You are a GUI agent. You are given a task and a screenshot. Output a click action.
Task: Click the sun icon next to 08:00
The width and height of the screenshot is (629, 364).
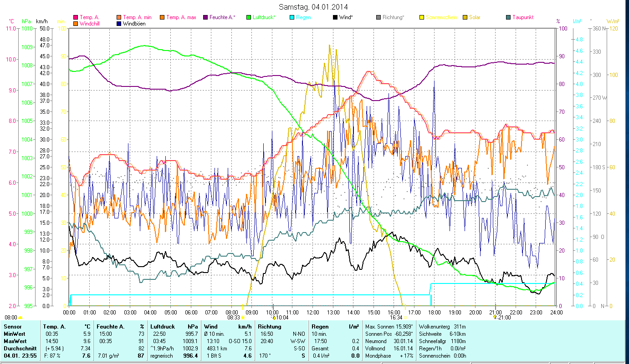click(20, 318)
